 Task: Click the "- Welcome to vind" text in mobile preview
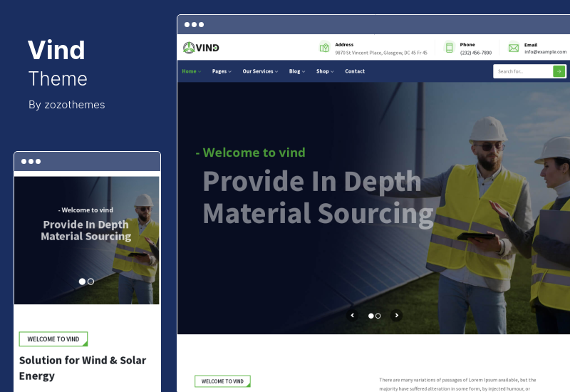[85, 210]
